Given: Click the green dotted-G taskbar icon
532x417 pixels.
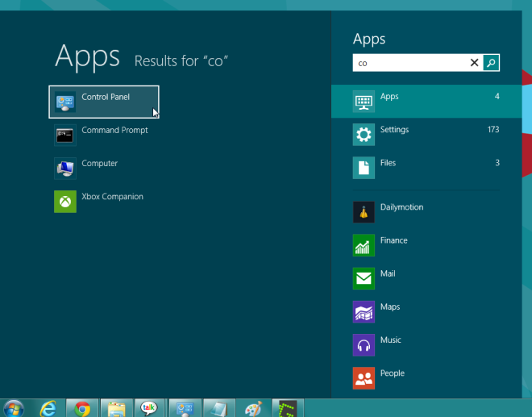Looking at the screenshot, I should click(x=288, y=408).
